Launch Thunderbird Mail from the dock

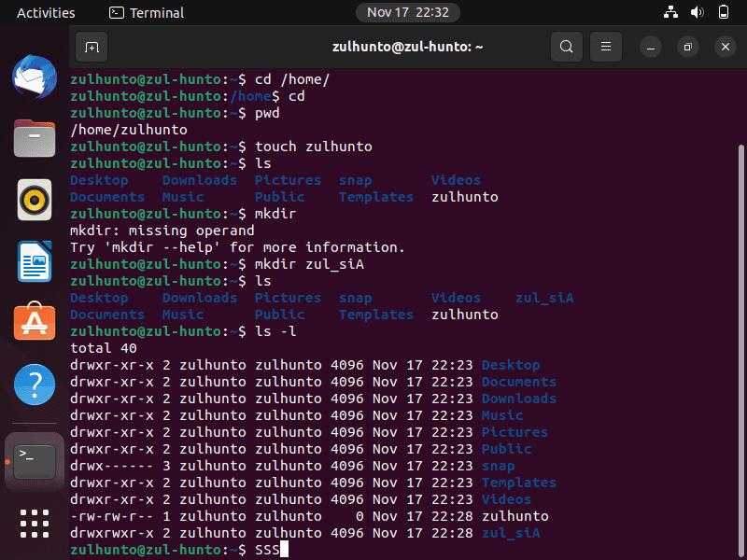35,77
